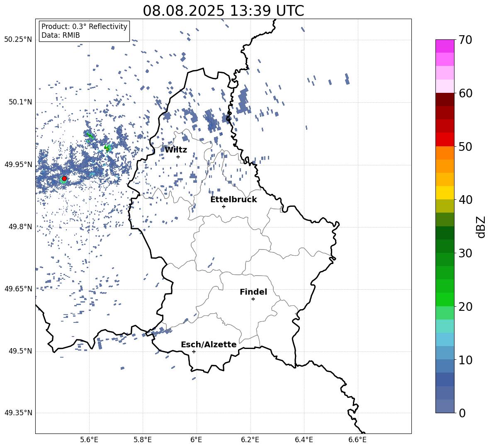Click the bright red colorbar segment
This screenshot has width=491, height=448.
click(445, 140)
